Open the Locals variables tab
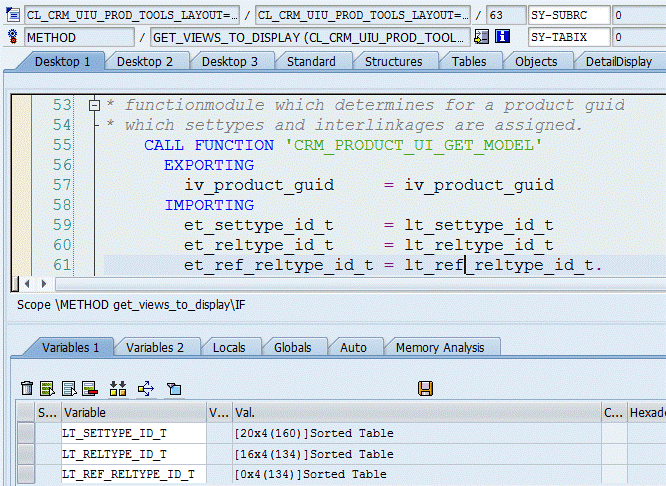Screen dimensions: 666x486 click(x=229, y=348)
